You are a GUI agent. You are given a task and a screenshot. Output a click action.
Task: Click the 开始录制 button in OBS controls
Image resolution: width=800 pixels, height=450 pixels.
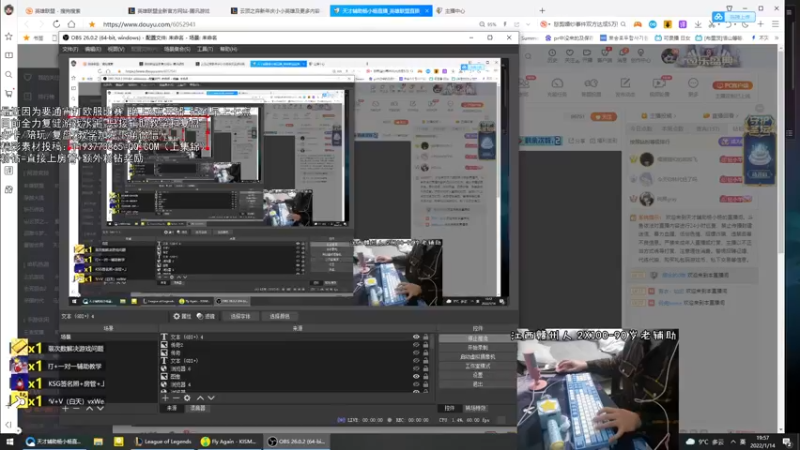pyautogui.click(x=478, y=347)
